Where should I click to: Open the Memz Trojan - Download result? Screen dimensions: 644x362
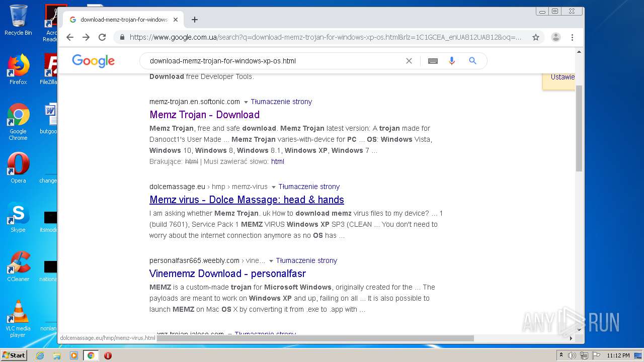204,115
